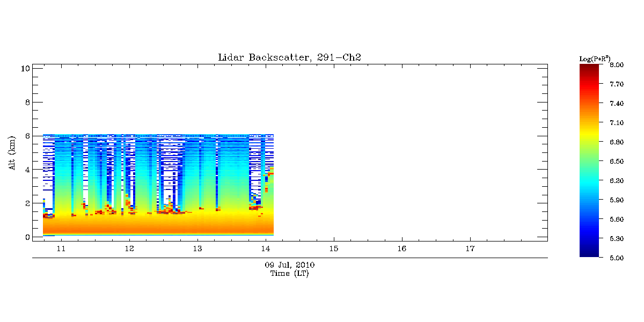Click the y-axis tick label 6

pyautogui.click(x=27, y=136)
